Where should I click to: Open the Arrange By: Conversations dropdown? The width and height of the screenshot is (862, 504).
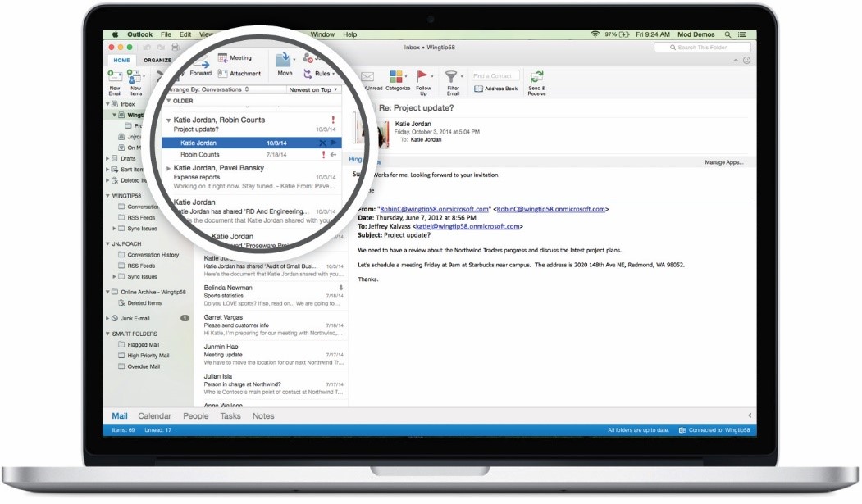[208, 89]
